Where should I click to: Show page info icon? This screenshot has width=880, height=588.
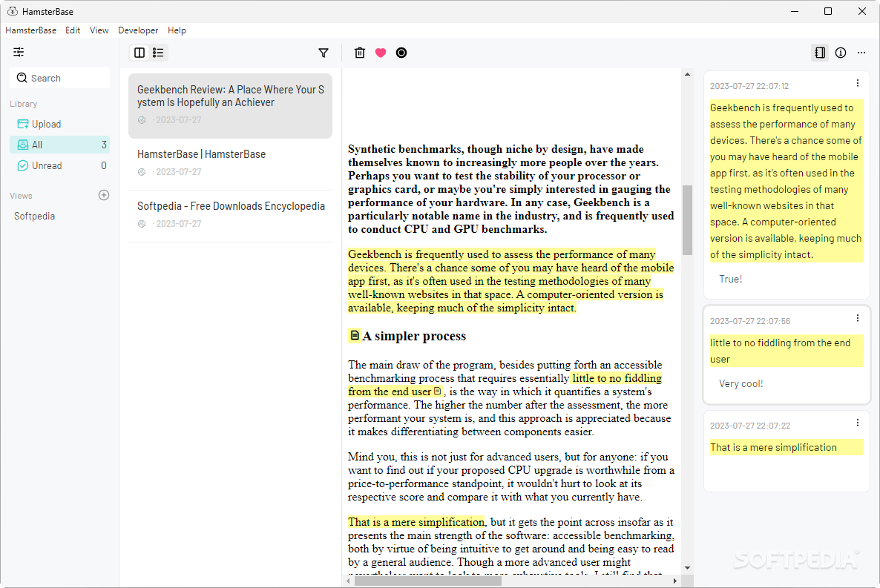(x=841, y=53)
